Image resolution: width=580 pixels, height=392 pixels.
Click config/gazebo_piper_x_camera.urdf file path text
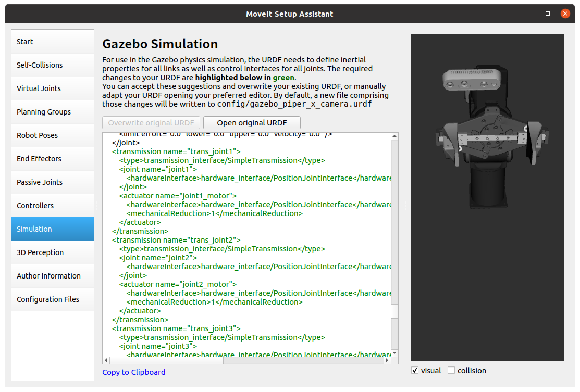tap(294, 104)
